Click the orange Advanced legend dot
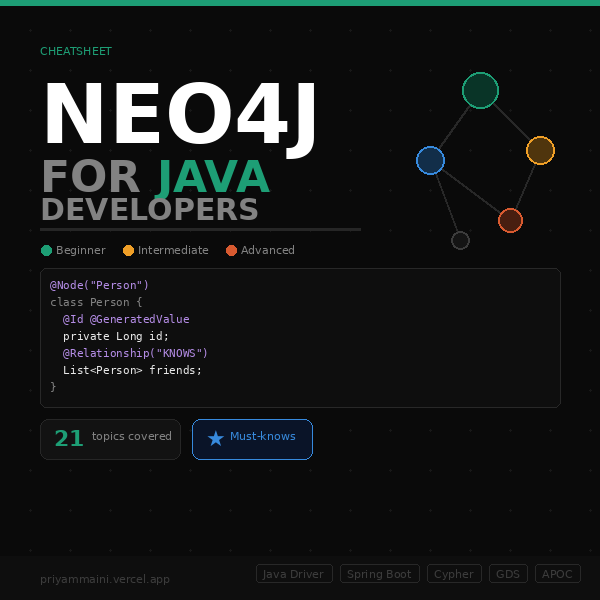The height and width of the screenshot is (600, 600). [231, 250]
